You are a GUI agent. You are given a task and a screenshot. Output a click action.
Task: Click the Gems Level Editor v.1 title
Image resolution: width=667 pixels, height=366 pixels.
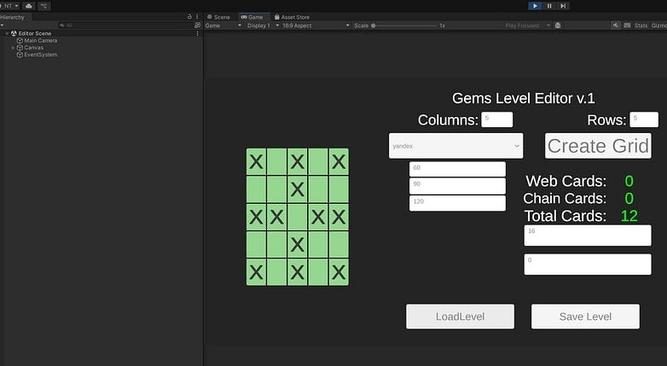(523, 98)
